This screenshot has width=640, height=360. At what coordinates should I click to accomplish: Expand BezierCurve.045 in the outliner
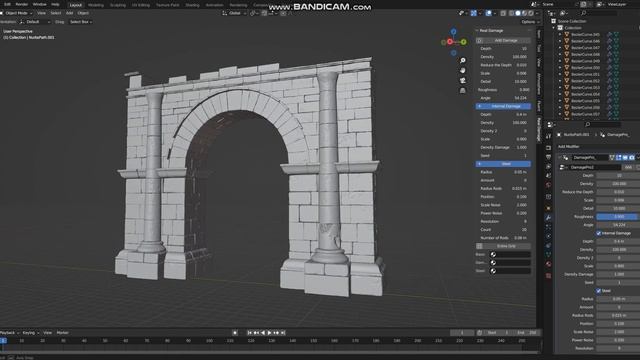[x=560, y=34]
